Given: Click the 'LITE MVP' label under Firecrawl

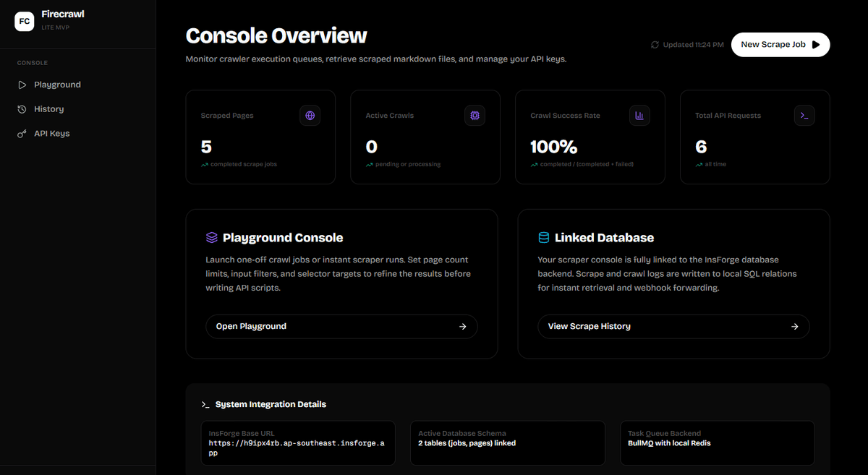Looking at the screenshot, I should 56,27.
